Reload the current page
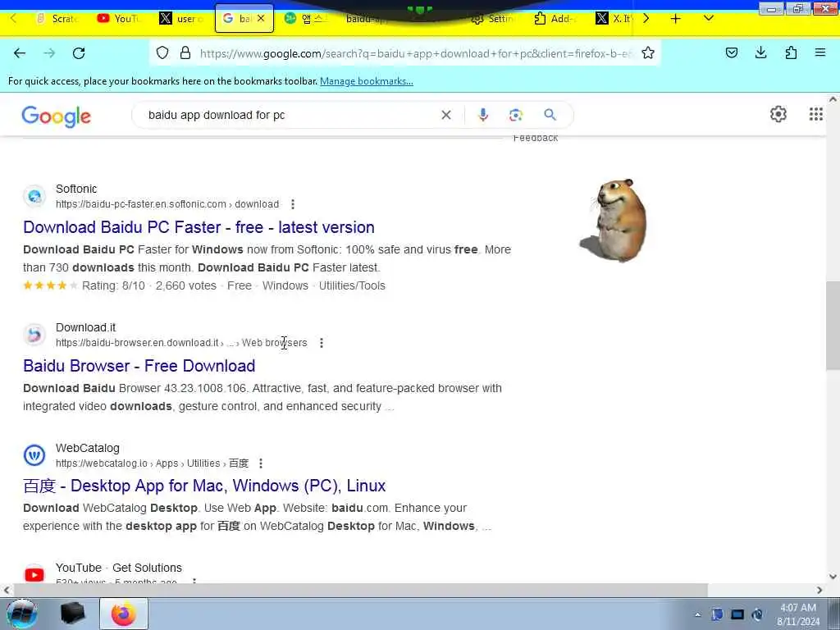Image resolution: width=840 pixels, height=630 pixels. click(79, 53)
